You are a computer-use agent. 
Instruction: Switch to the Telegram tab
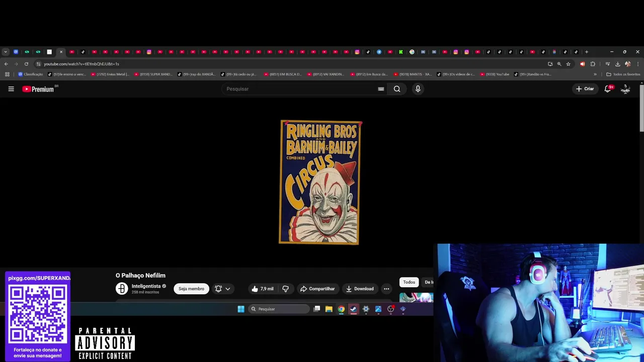coord(379,52)
